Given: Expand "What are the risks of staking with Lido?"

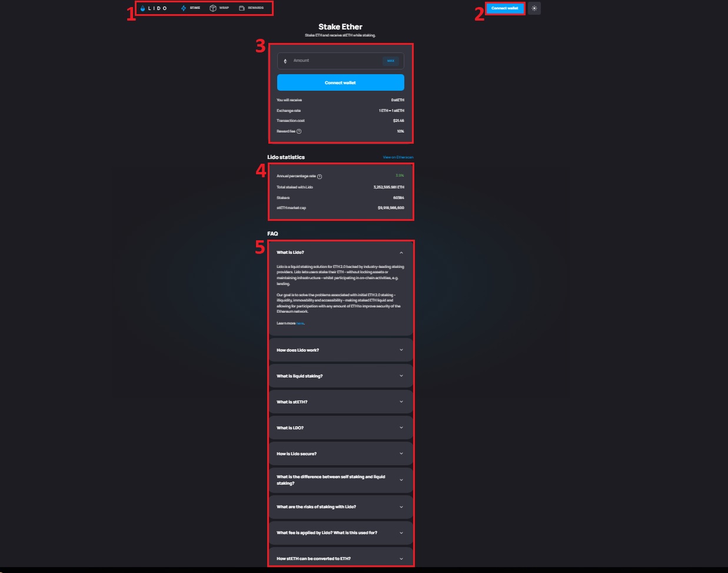Looking at the screenshot, I should (x=341, y=506).
